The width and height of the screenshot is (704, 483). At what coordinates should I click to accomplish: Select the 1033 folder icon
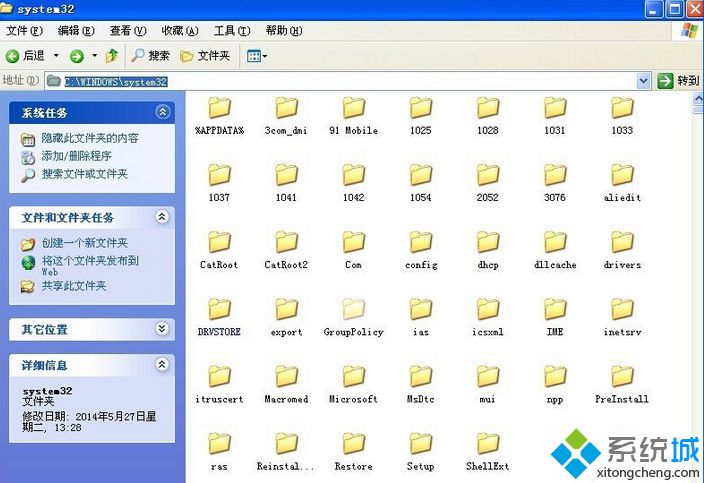tap(622, 108)
